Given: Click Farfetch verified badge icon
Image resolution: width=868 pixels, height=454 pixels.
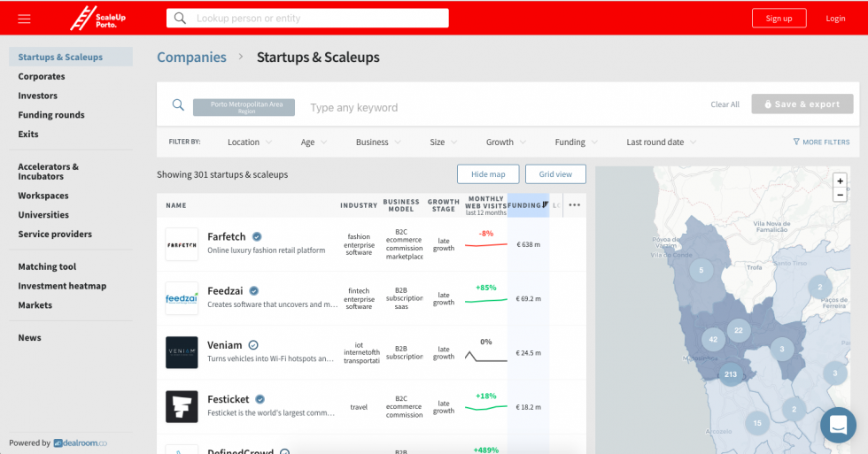Looking at the screenshot, I should [x=257, y=236].
